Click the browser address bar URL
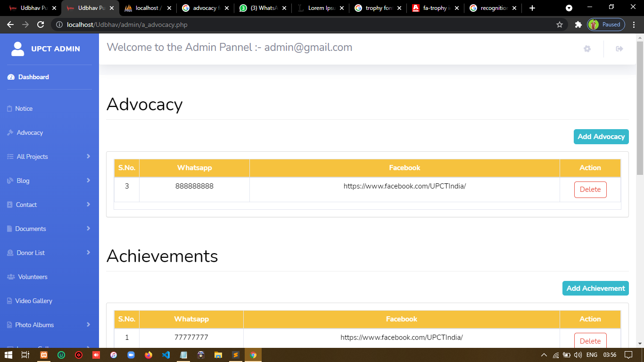The width and height of the screenshot is (644, 362). tap(127, 25)
